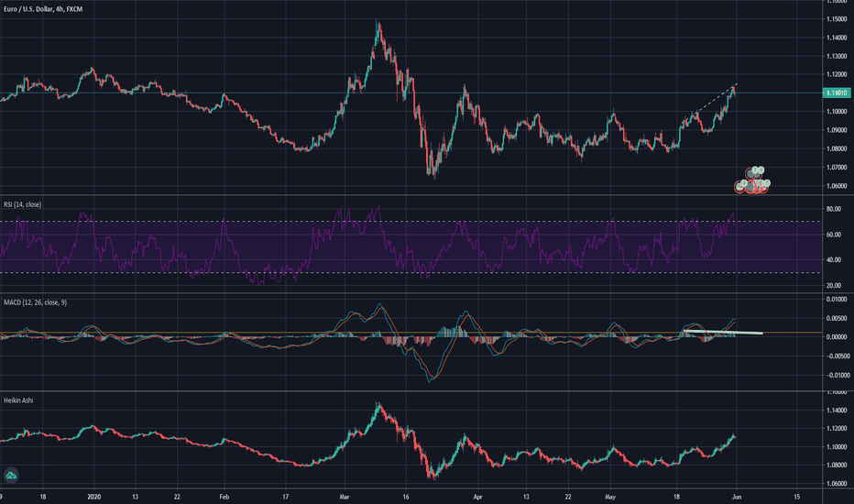This screenshot has height=504, width=854.
Task: Click the MACD 0.00000 scale label
Action: point(836,337)
